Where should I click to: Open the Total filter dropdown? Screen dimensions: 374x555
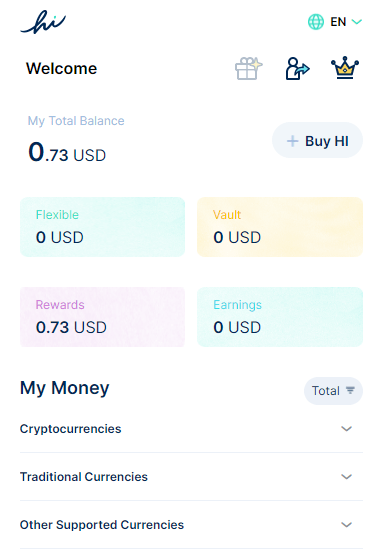click(333, 391)
